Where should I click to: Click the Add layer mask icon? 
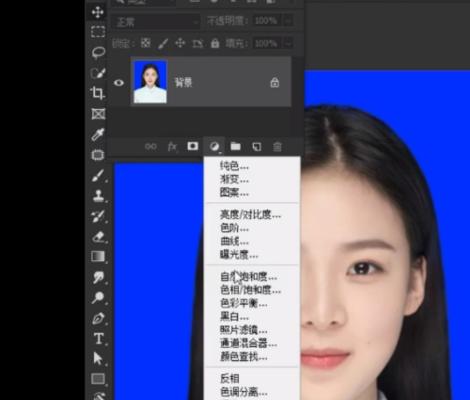(193, 146)
